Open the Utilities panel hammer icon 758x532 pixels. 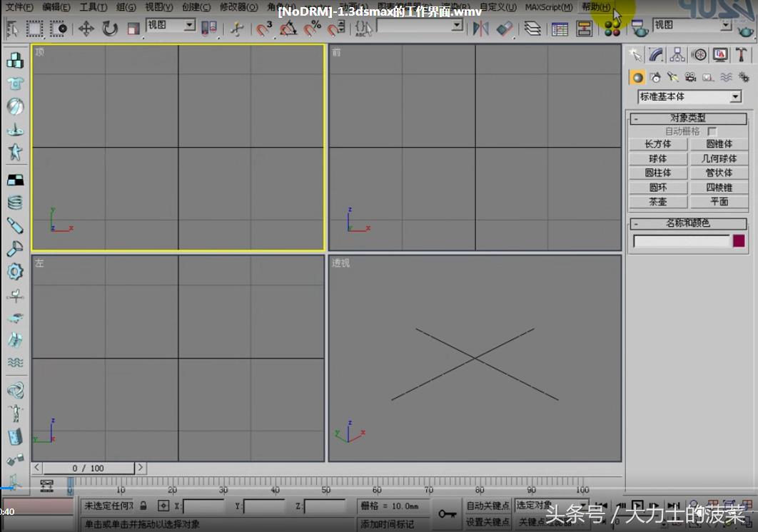[x=742, y=55]
